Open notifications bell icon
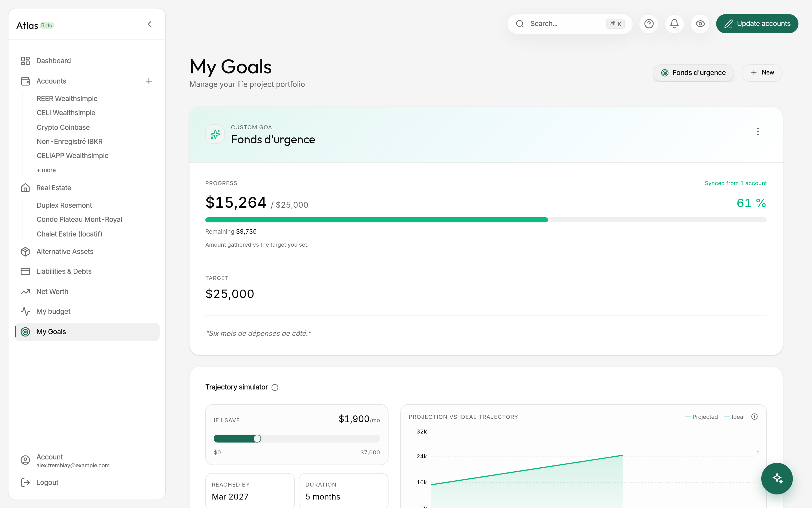Viewport: 812px width, 508px height. 674,23
